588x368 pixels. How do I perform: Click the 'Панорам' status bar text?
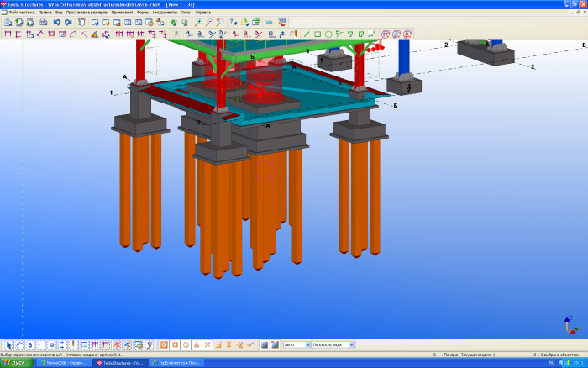(x=452, y=355)
